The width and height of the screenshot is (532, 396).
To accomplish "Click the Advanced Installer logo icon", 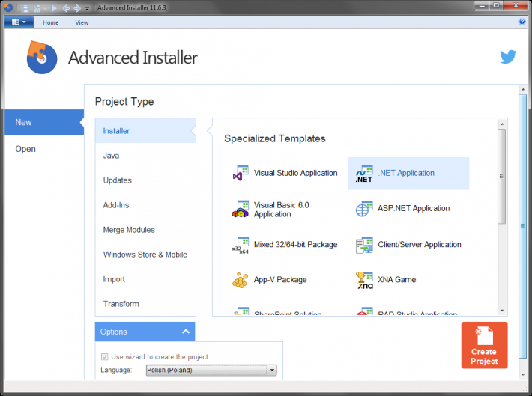I will (x=42, y=58).
